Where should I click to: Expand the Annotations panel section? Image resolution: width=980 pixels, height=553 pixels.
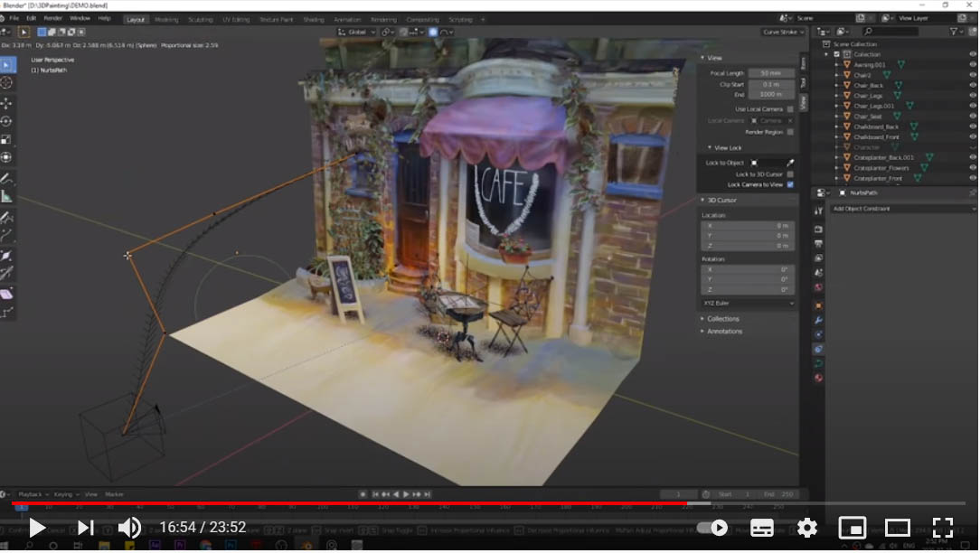pos(702,332)
